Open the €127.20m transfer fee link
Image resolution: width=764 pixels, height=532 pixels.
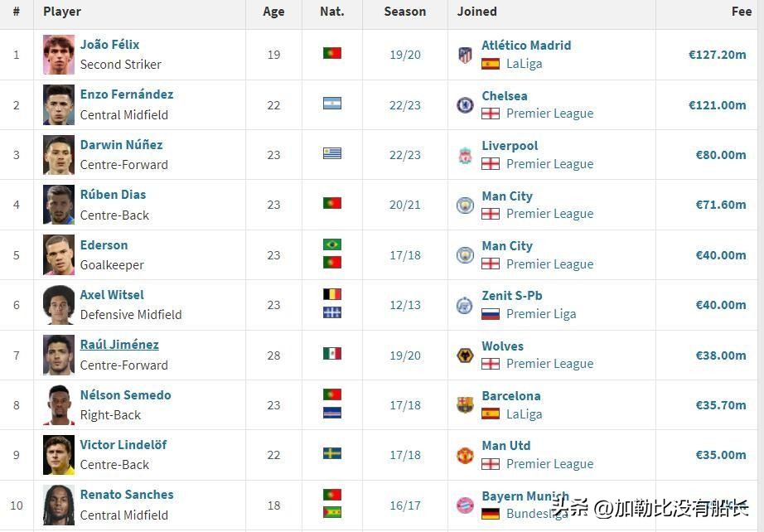717,55
